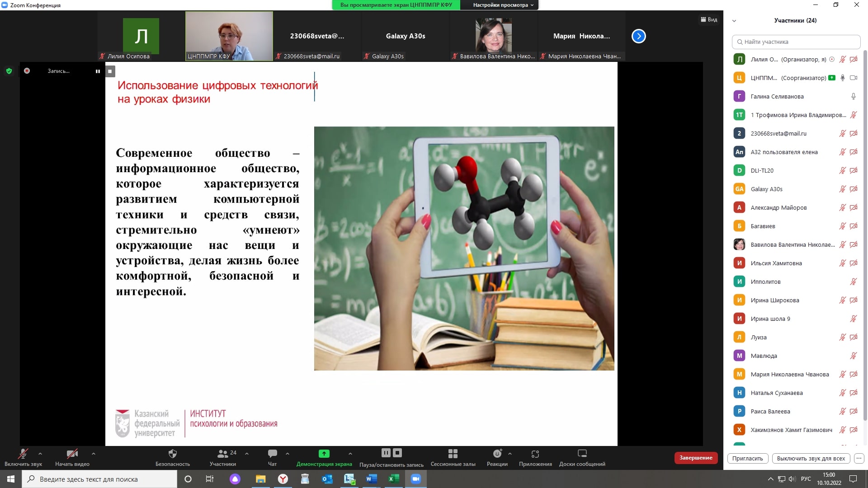The width and height of the screenshot is (868, 488).
Task: Toggle microphone with Включить звук
Action: tap(23, 454)
